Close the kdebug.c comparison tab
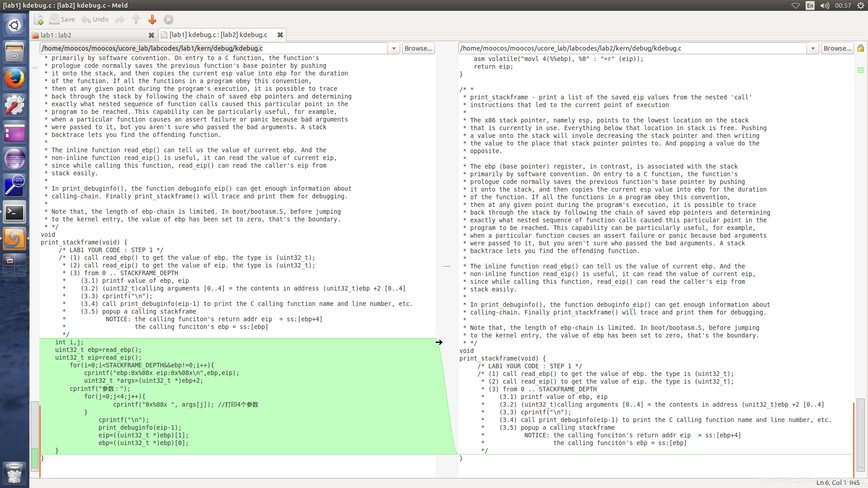This screenshot has height=488, width=868. click(280, 35)
